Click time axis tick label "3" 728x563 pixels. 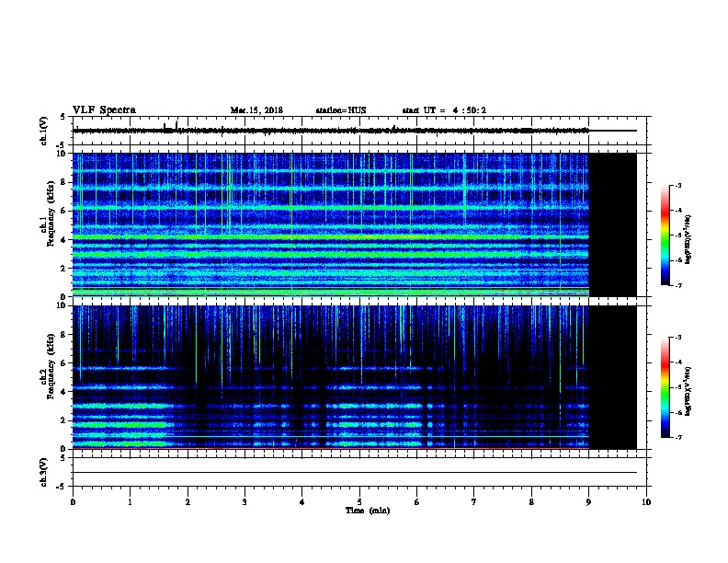pos(245,502)
